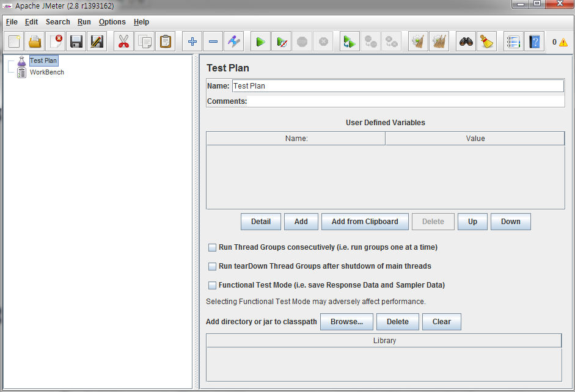Image resolution: width=575 pixels, height=392 pixels.
Task: Click the Clear broom-with-gear icon
Action: click(x=418, y=42)
